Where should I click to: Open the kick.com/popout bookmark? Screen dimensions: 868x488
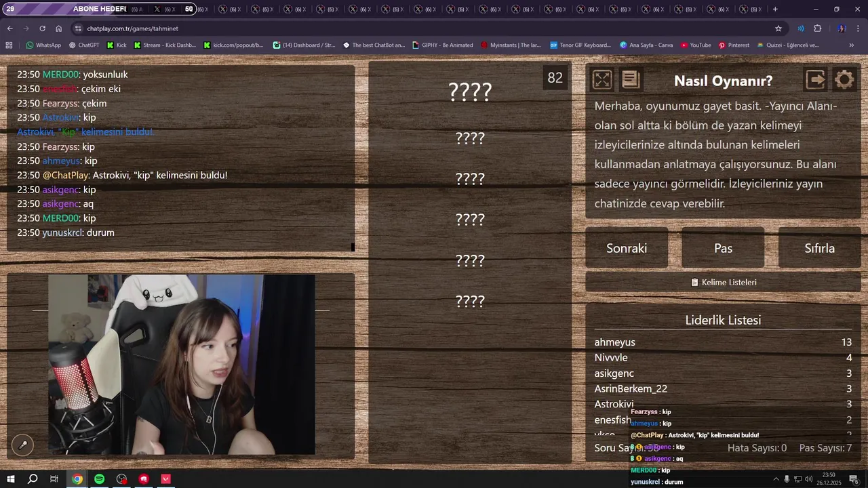tap(233, 45)
